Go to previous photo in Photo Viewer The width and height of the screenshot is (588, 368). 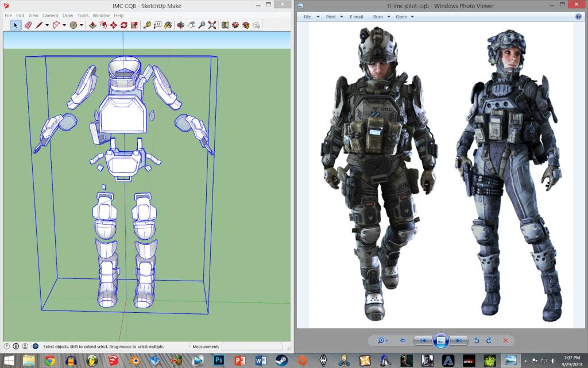coord(423,340)
